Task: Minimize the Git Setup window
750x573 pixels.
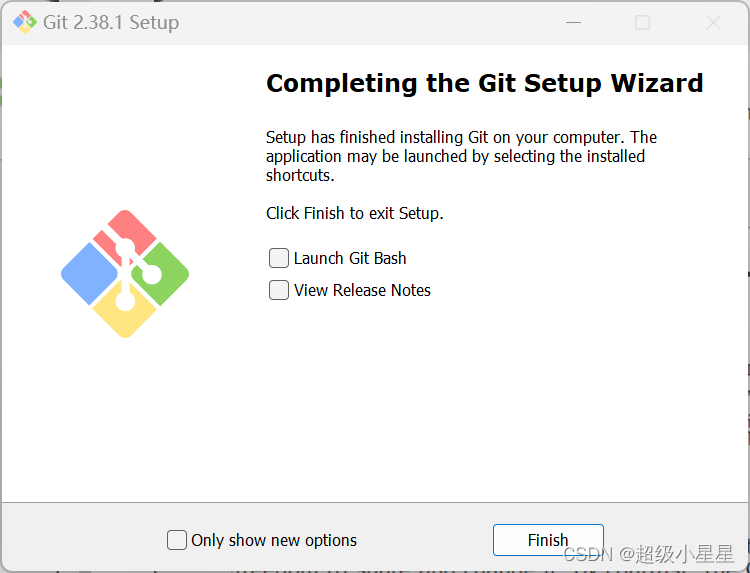Action: [573, 22]
